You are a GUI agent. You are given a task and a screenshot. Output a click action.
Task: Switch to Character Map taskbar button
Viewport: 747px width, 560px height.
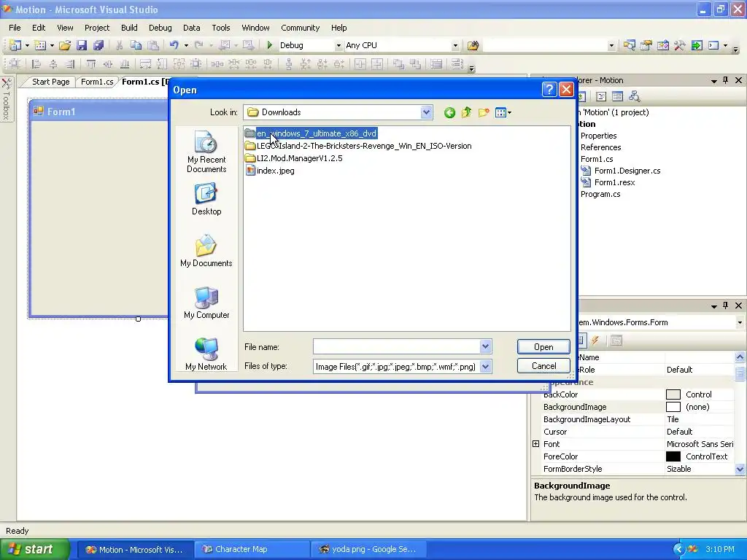coord(252,550)
